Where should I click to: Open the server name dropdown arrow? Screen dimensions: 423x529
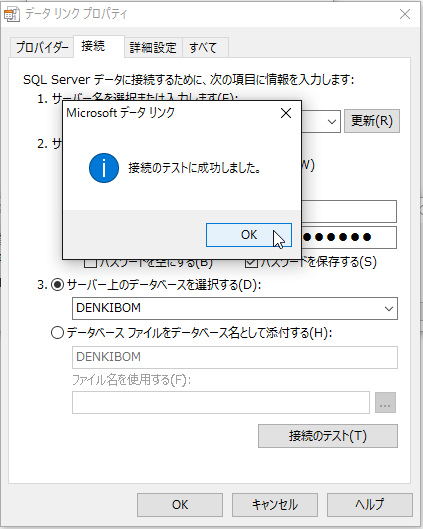[x=332, y=121]
